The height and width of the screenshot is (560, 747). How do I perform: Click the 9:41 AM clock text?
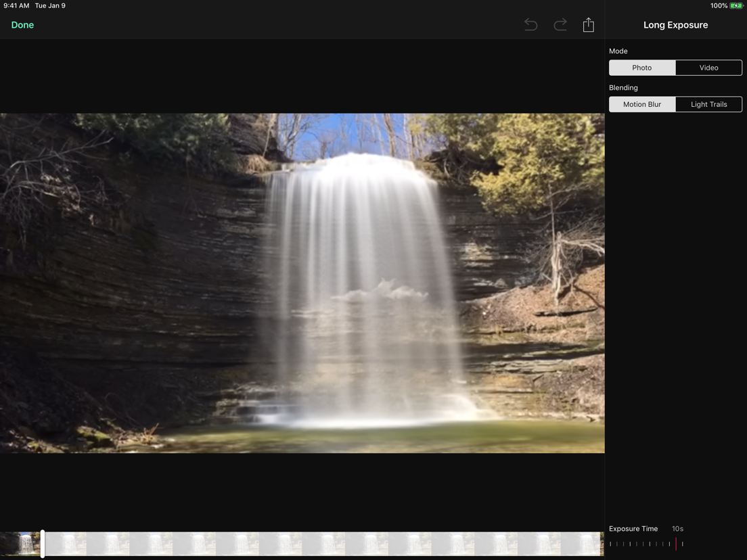point(16,5)
